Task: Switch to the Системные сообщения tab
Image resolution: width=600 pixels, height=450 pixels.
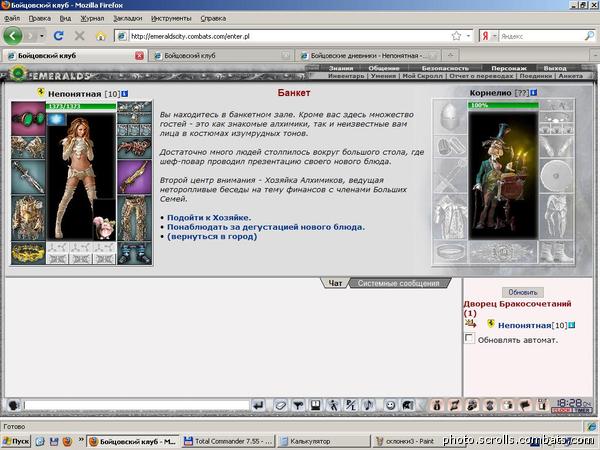Action: pos(398,283)
